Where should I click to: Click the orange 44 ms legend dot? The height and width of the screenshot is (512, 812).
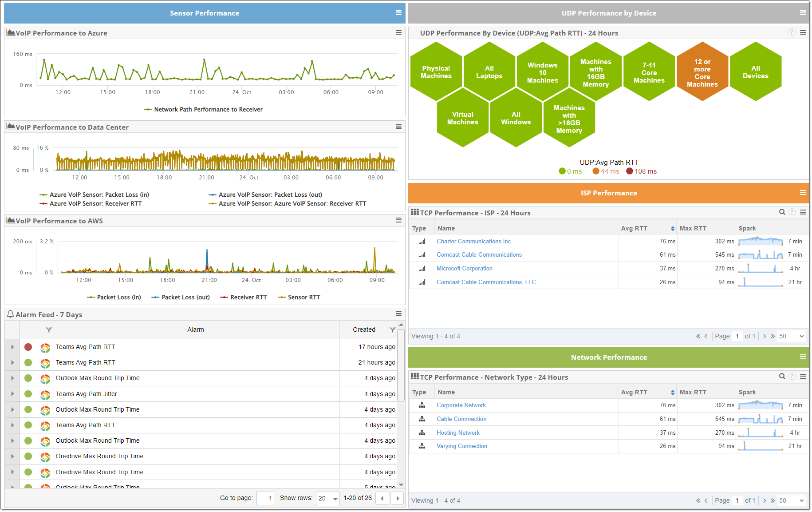point(596,171)
